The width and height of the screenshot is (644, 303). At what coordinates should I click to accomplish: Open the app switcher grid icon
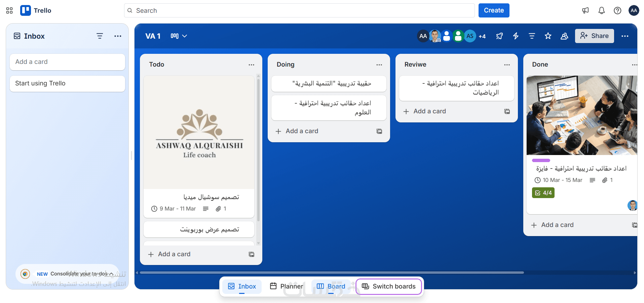coord(9,10)
